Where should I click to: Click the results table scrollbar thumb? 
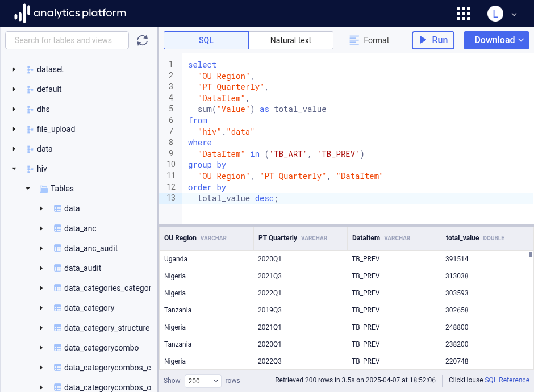530,255
